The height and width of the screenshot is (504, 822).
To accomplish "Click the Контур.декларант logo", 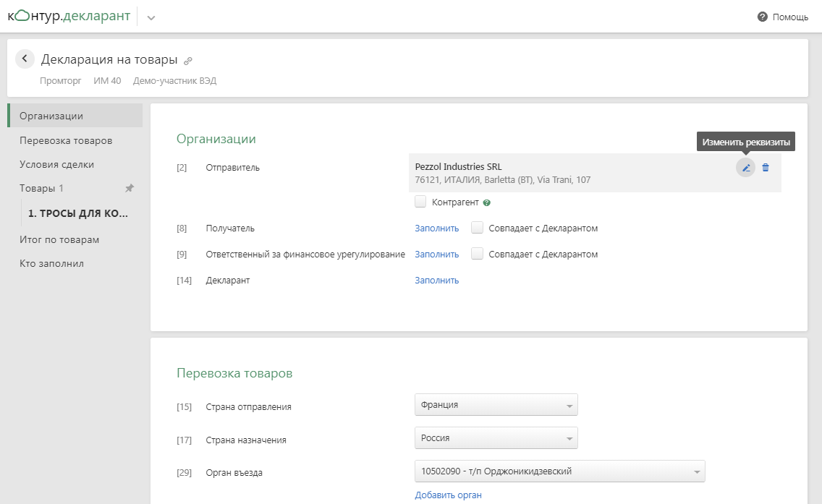I will (69, 16).
